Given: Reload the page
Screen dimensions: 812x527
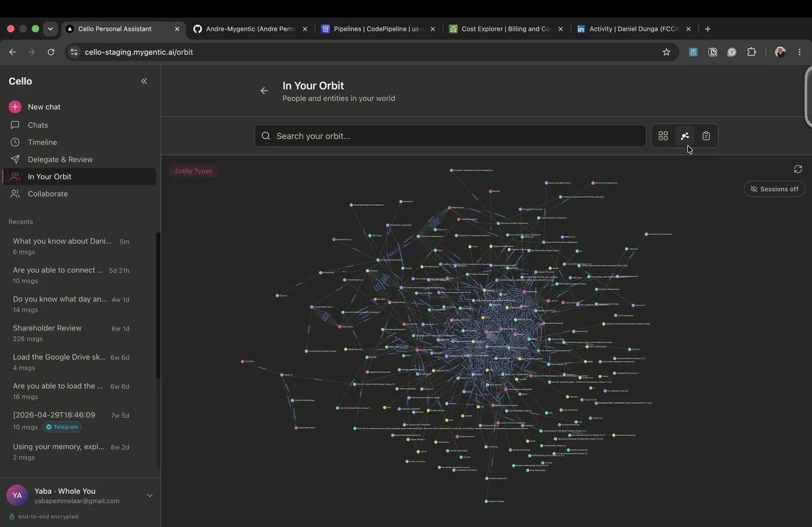Looking at the screenshot, I should (x=51, y=52).
